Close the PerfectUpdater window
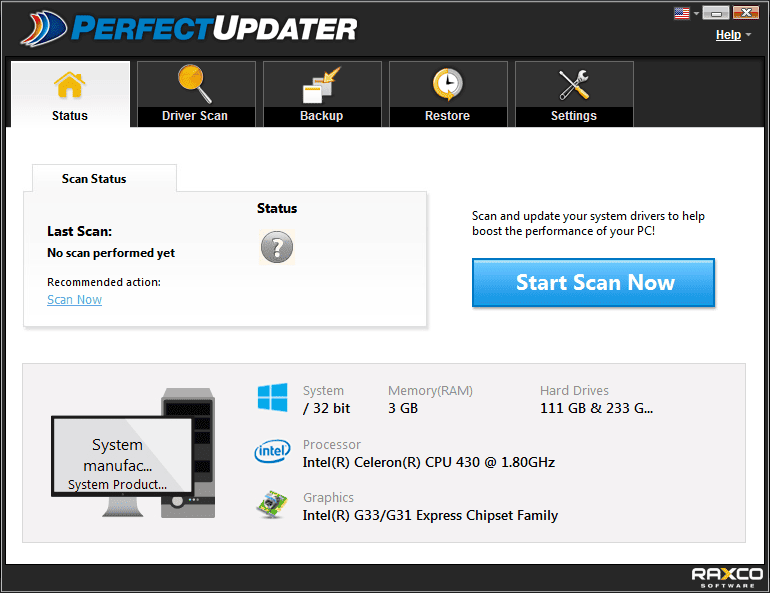Image resolution: width=770 pixels, height=593 pixels. pos(746,13)
